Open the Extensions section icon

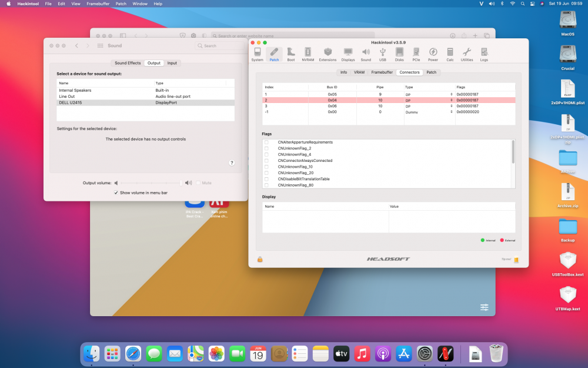point(328,54)
